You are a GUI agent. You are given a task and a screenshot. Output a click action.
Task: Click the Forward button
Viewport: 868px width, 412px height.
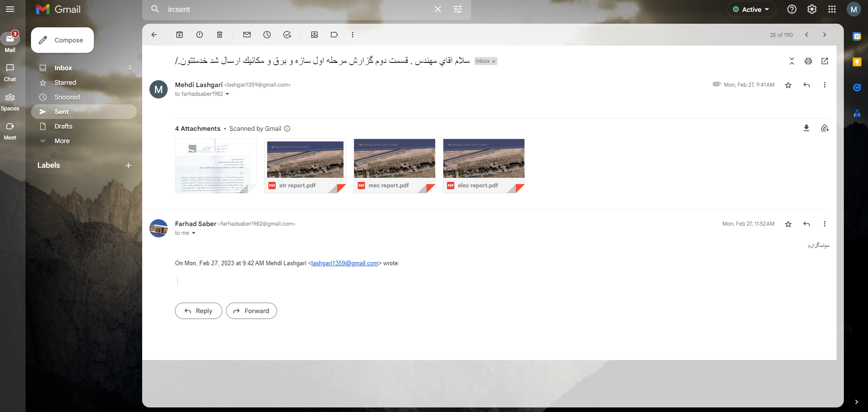[251, 311]
